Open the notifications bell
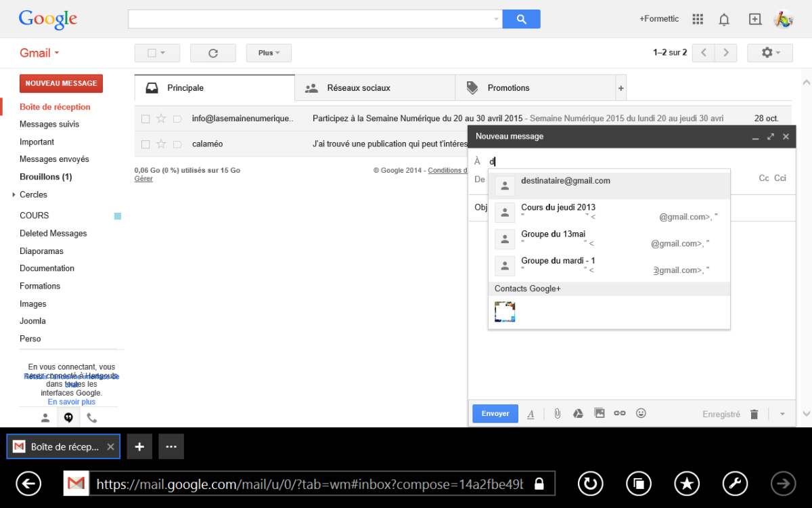The width and height of the screenshot is (812, 508). click(724, 19)
